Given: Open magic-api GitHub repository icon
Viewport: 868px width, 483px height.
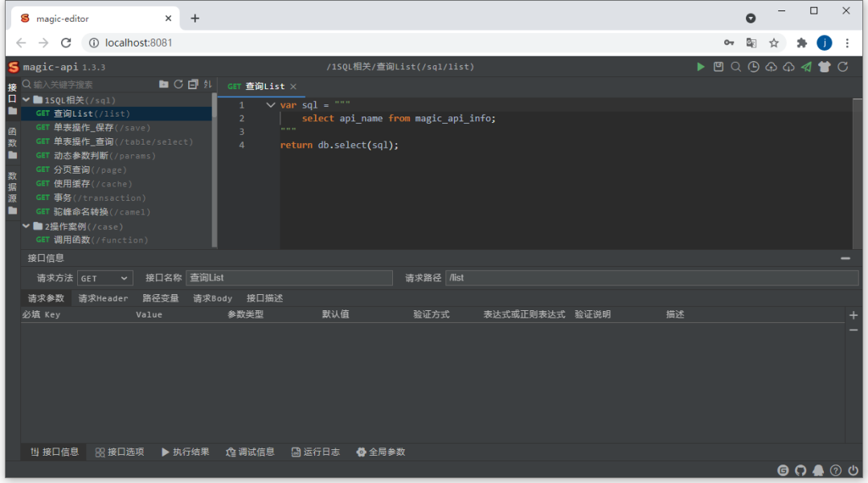Looking at the screenshot, I should point(800,470).
